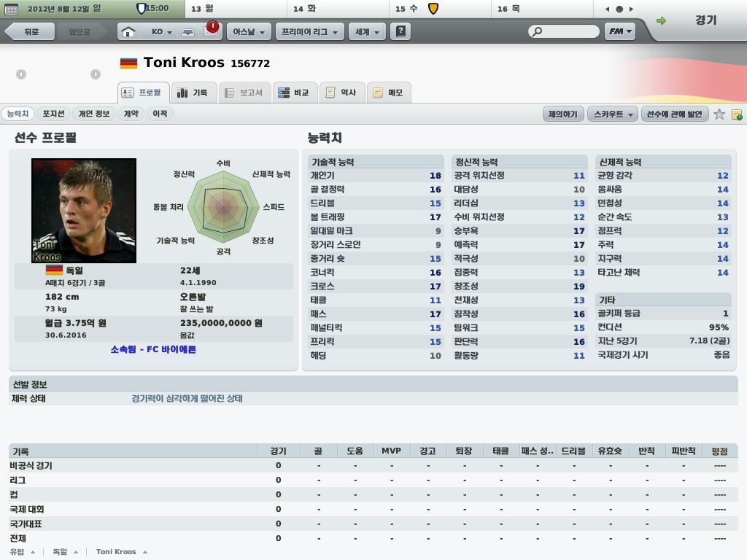Screen dimensions: 747x560
Task: Open the calendar icon beside date
Action: [10, 9]
